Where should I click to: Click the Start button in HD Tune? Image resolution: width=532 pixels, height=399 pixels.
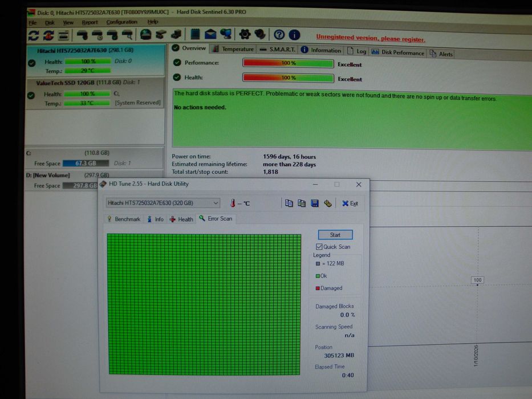(335, 235)
